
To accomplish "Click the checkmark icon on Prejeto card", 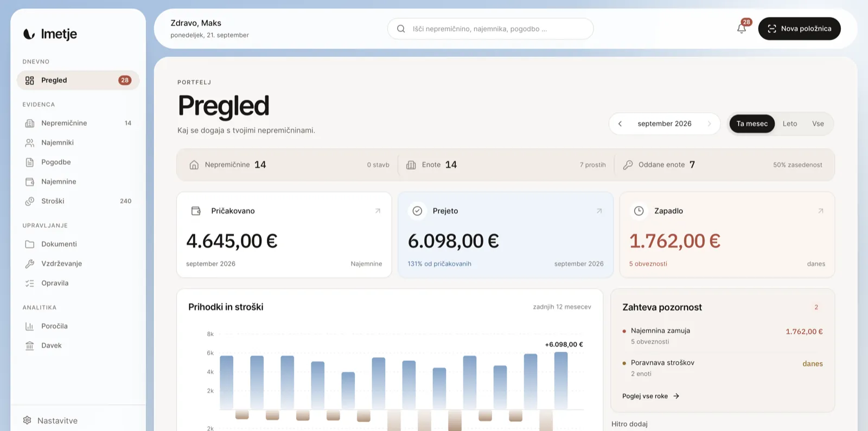I will pyautogui.click(x=417, y=211).
